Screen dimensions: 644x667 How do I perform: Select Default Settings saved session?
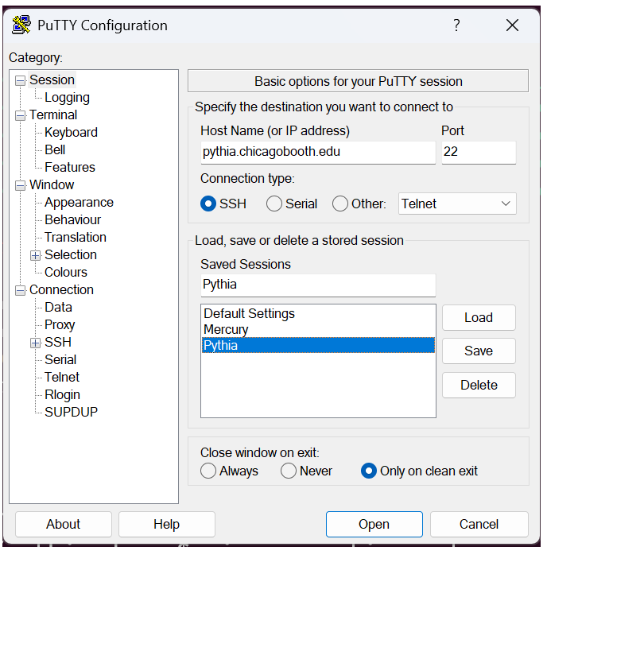pyautogui.click(x=318, y=313)
